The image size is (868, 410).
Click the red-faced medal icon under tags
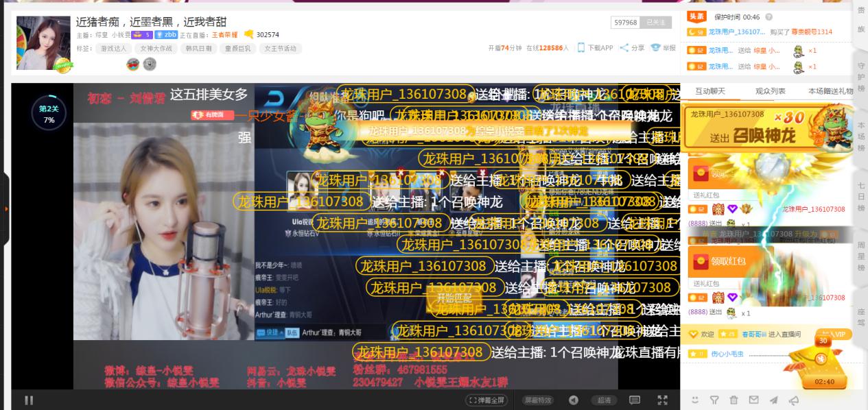click(133, 64)
